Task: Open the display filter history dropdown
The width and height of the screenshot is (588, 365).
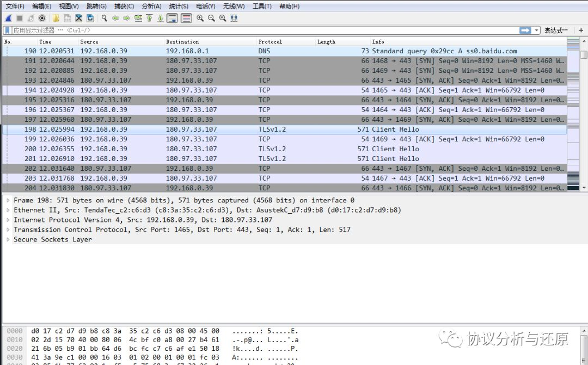Action: click(x=537, y=30)
